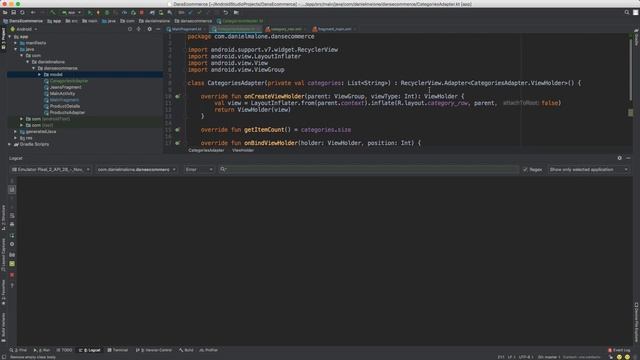
Task: Open the Terminal tool window tab
Action: [118, 350]
